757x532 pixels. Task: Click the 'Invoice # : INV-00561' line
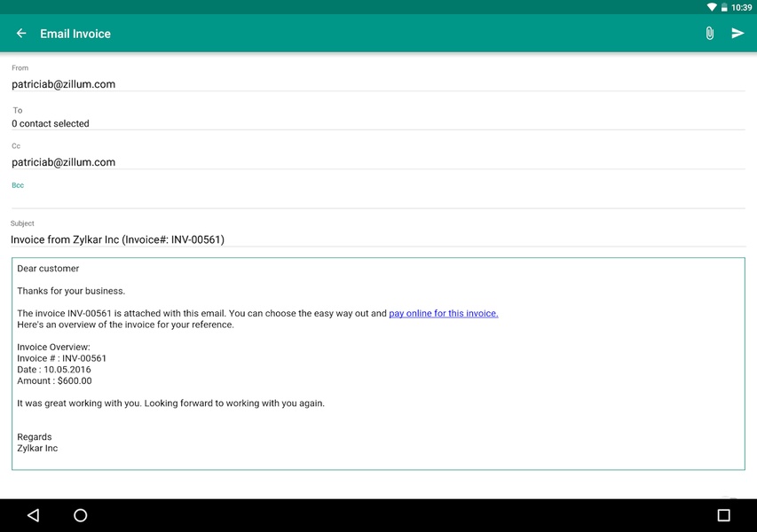coord(61,358)
